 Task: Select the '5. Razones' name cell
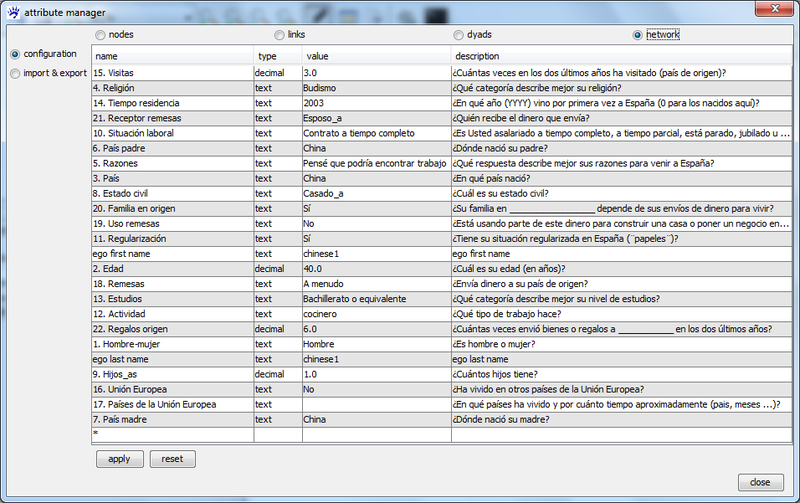click(x=172, y=163)
